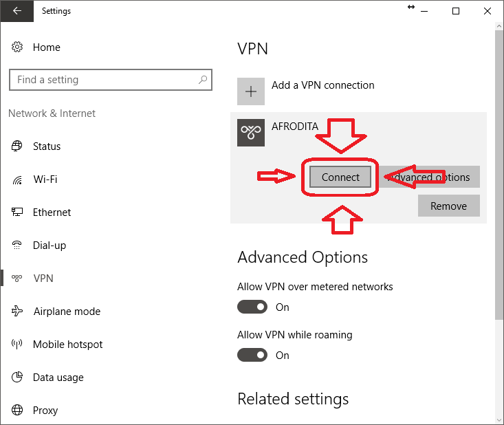Open the Ethernet monitor icon
This screenshot has height=425, width=504.
point(17,212)
